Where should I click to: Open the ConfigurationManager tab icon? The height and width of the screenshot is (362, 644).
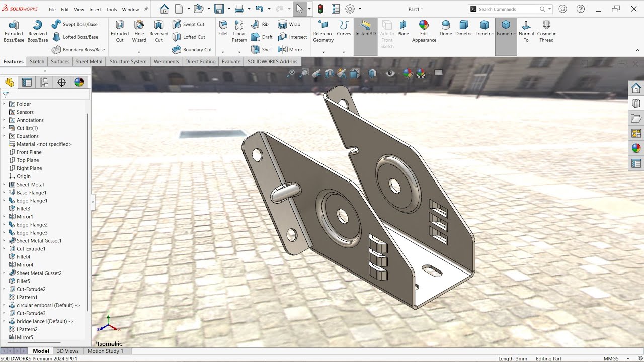pos(45,83)
